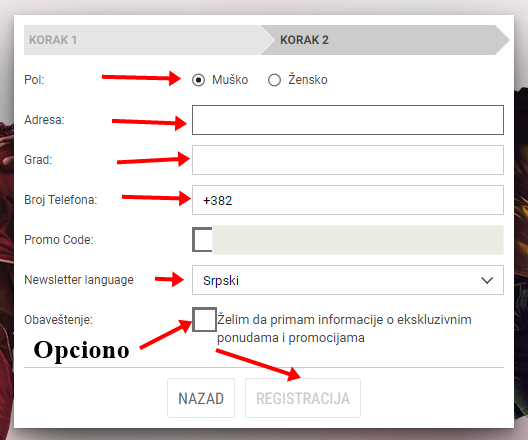
Task: Focus the Adresa text field
Action: pos(348,120)
